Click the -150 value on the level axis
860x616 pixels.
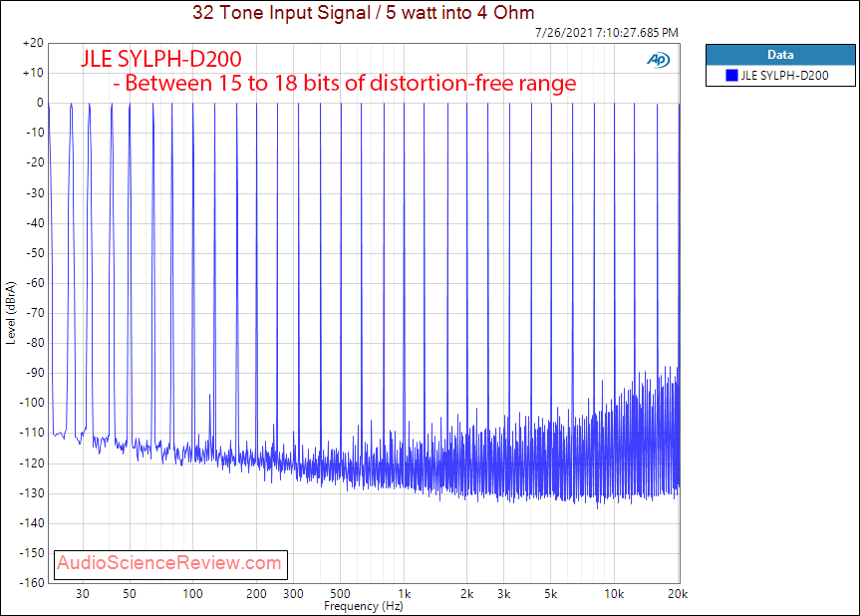32,553
